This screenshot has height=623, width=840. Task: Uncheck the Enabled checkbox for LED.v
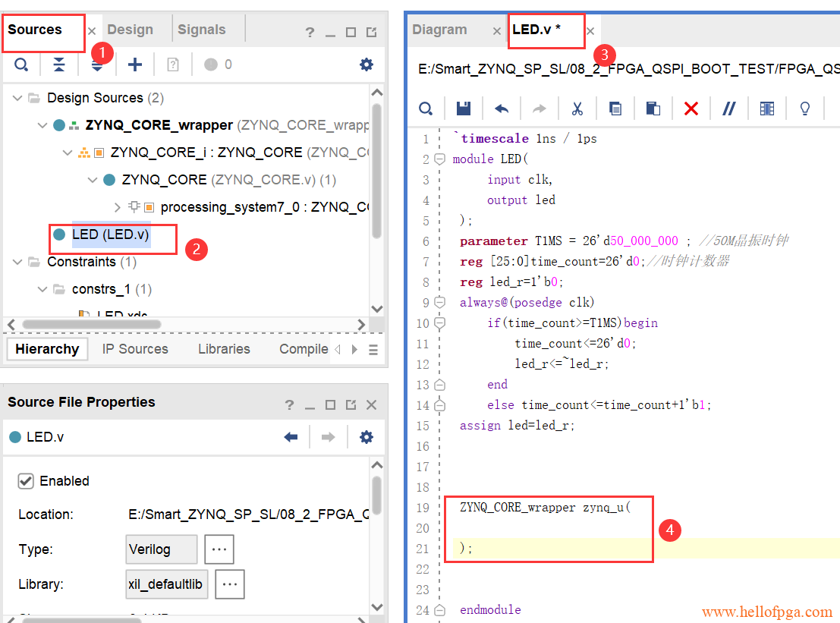click(x=26, y=481)
